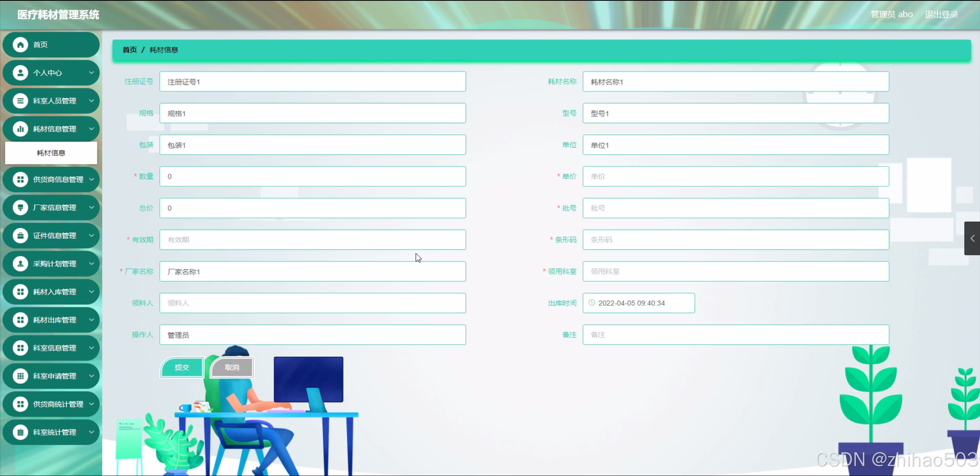Click the briefcase icon for 证件信息管理

20,236
